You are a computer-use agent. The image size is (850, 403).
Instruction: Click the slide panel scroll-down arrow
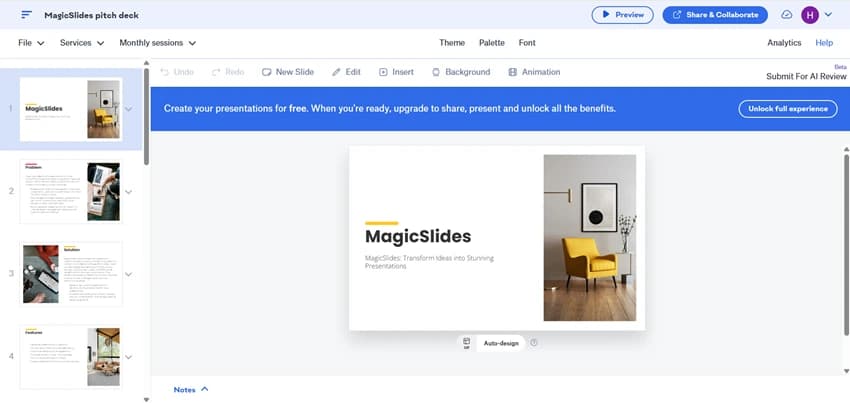tap(146, 399)
